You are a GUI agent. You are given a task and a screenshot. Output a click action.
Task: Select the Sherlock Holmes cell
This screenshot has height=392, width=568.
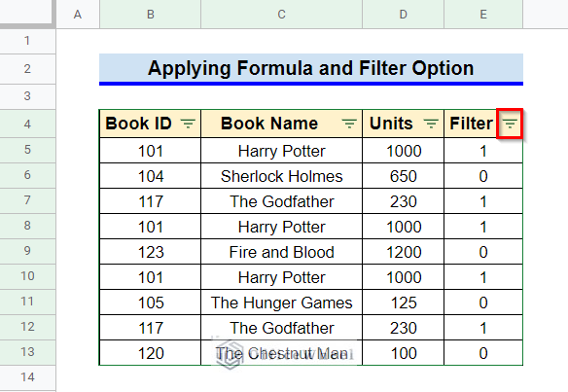[x=281, y=176]
